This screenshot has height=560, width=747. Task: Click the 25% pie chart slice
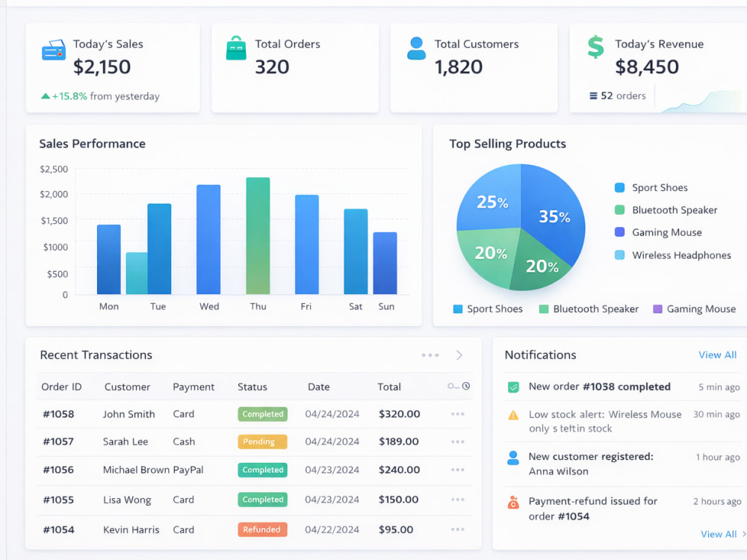[x=491, y=200]
